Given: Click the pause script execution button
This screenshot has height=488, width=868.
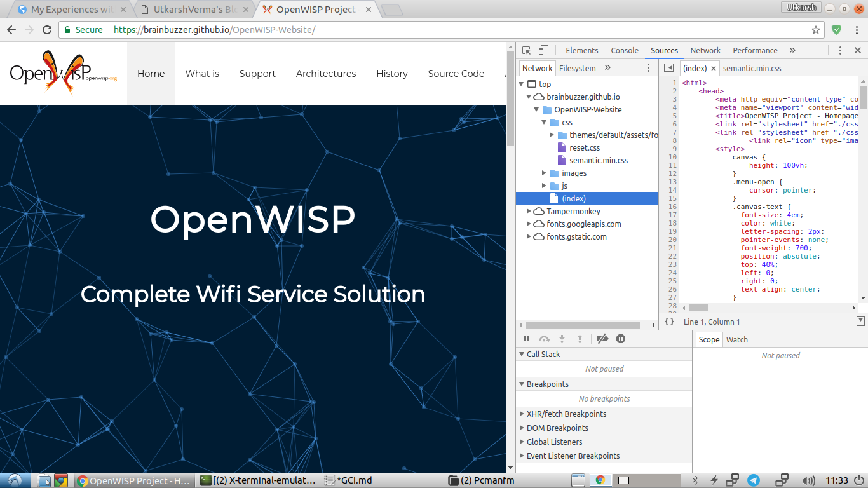Looking at the screenshot, I should pyautogui.click(x=526, y=339).
